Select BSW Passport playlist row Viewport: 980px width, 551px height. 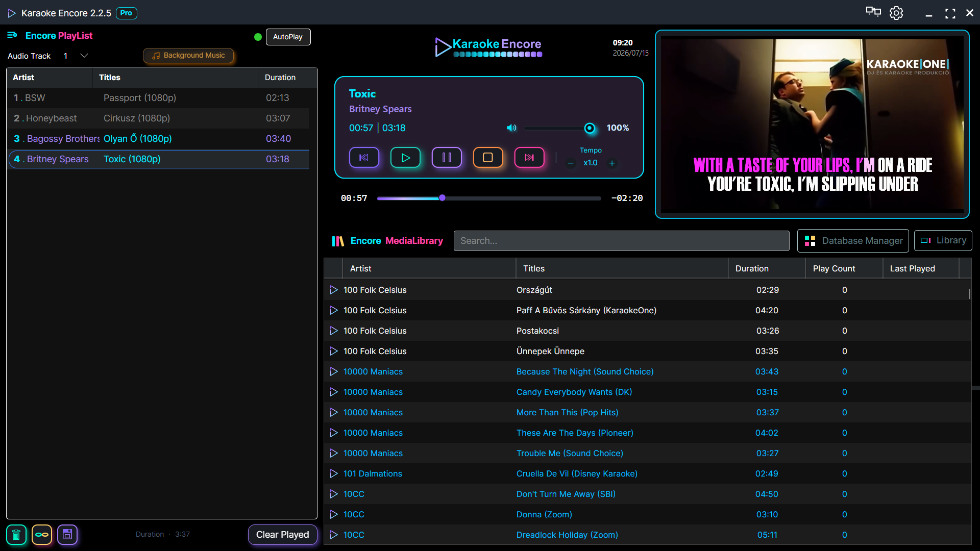point(158,98)
